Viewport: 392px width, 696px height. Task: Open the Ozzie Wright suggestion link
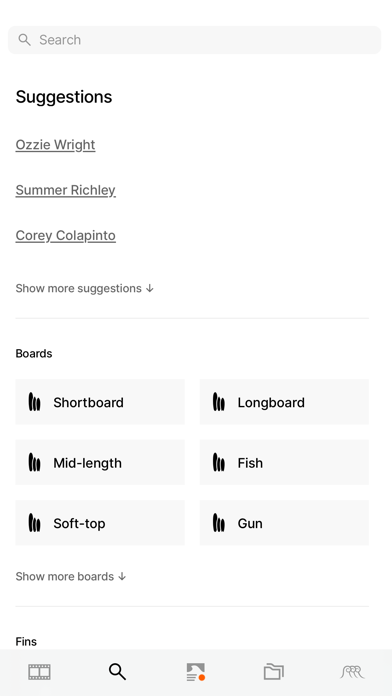(55, 145)
